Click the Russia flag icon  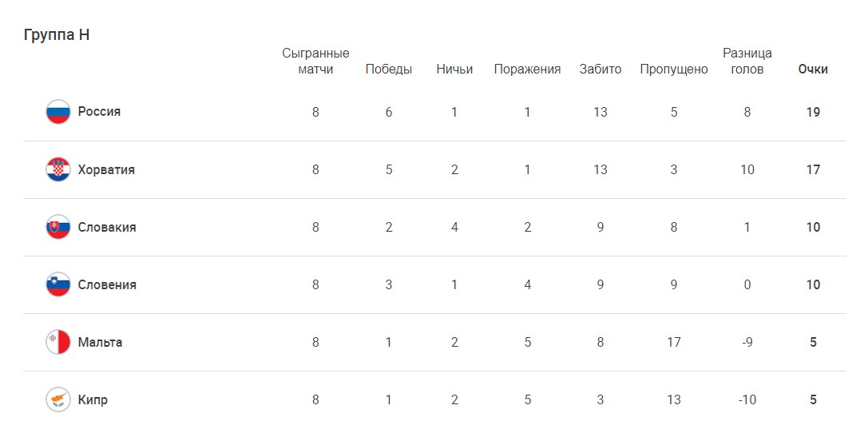[58, 112]
